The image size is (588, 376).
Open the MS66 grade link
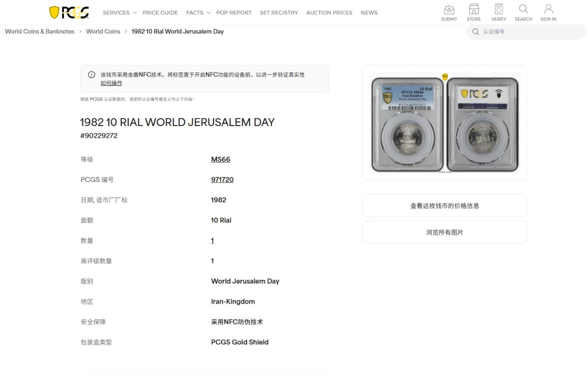pyautogui.click(x=220, y=159)
